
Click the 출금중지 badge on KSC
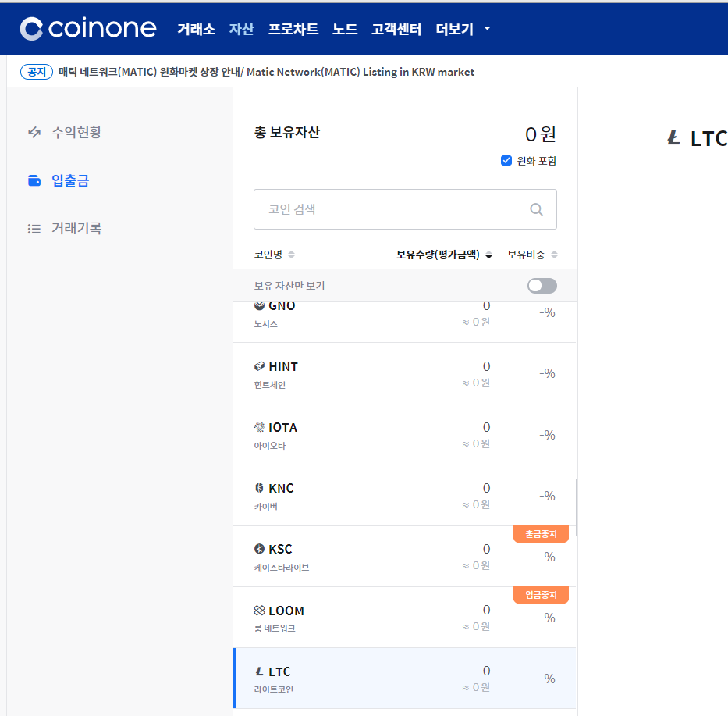click(541, 534)
